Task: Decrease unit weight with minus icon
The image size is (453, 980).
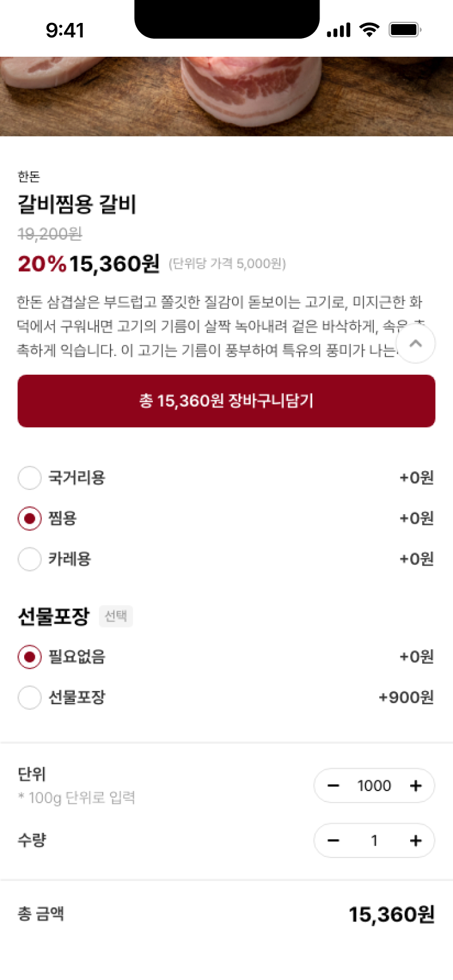Action: (x=333, y=786)
